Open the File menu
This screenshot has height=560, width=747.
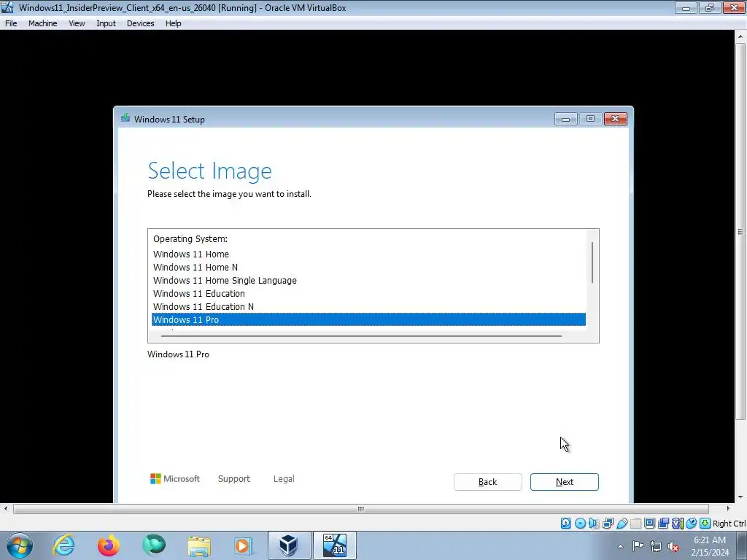(x=11, y=23)
